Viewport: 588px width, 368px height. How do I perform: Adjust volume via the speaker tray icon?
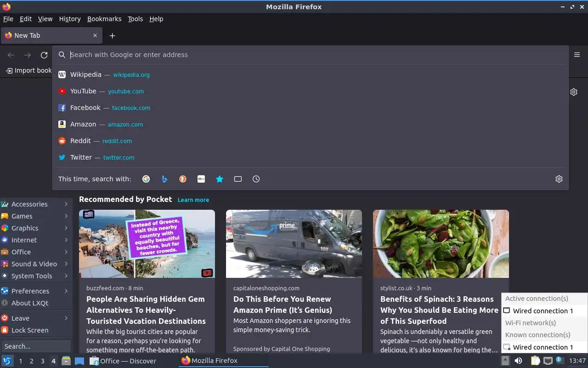click(518, 361)
